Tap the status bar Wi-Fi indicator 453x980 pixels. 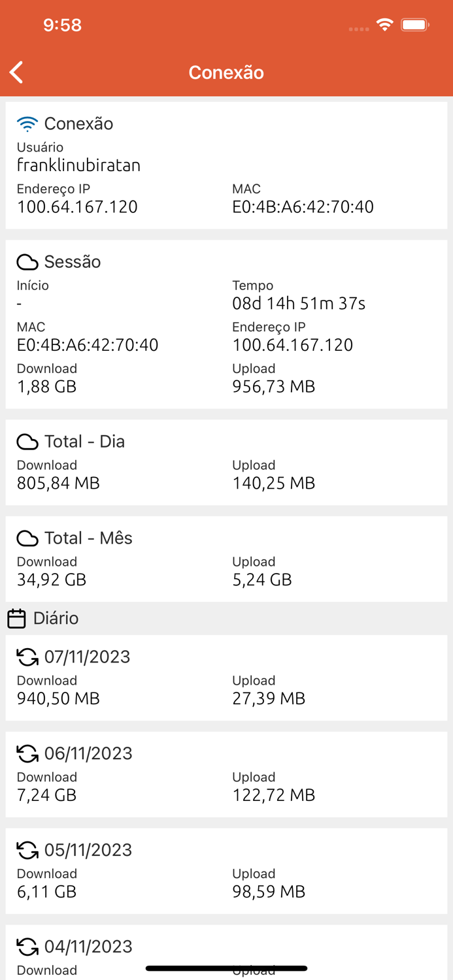tap(384, 25)
